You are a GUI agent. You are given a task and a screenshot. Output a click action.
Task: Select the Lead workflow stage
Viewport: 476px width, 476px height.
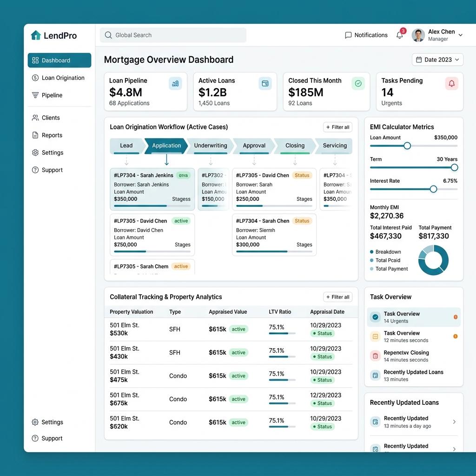coord(126,145)
